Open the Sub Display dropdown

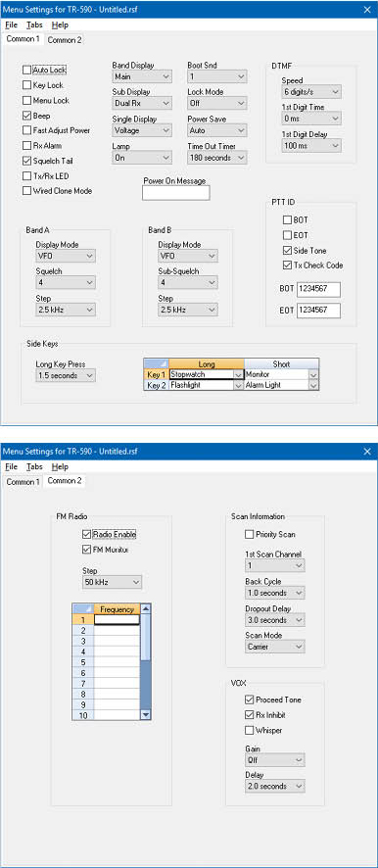(142, 103)
